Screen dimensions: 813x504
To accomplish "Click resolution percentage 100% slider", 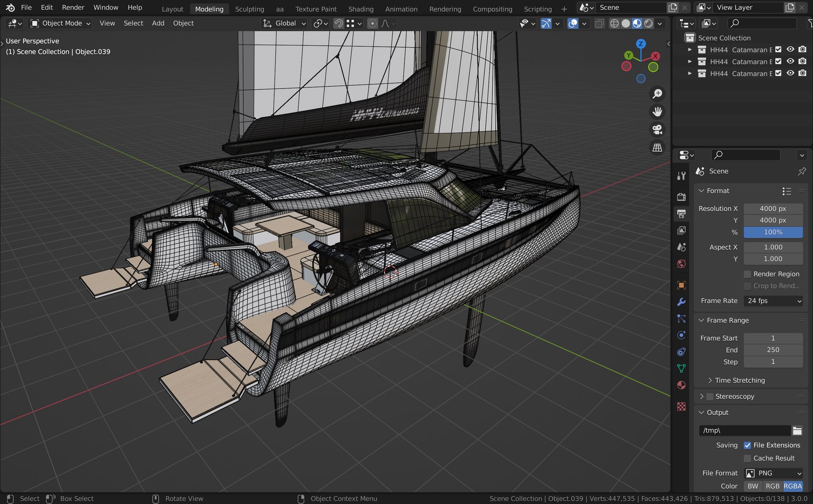I will coord(773,232).
